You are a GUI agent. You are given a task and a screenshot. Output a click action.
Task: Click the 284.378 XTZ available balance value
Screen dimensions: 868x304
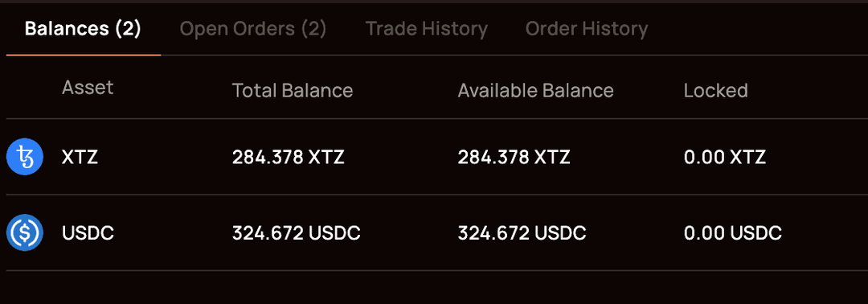pos(514,158)
